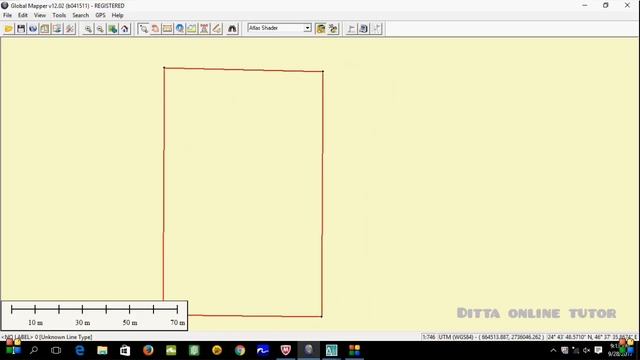Click the UTM (WGS84) coordinates status text
The height and width of the screenshot is (360, 640).
(x=491, y=337)
